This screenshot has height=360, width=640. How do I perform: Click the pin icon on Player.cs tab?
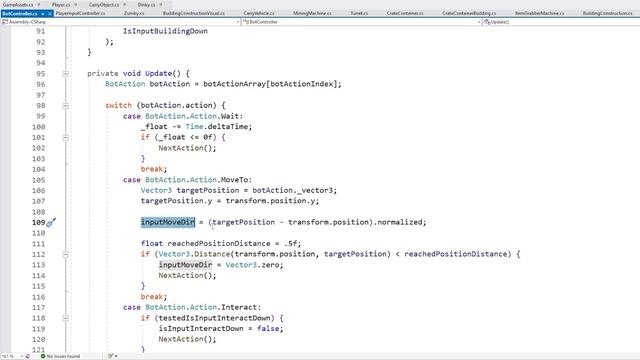click(76, 4)
